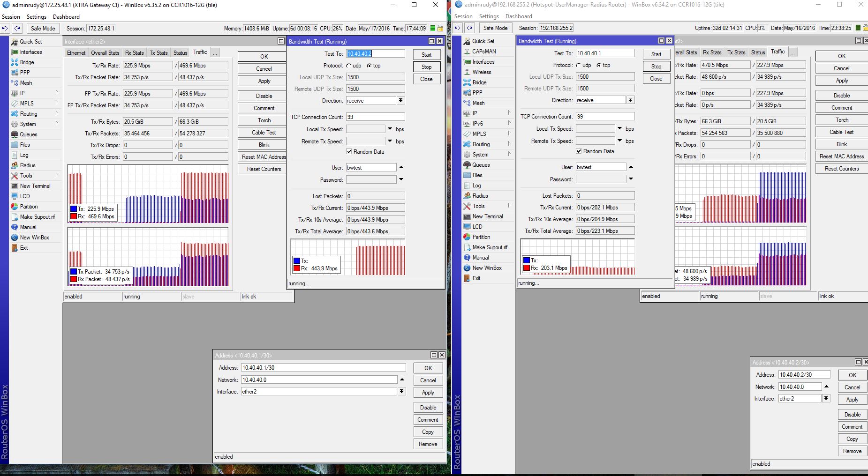
Task: Select tcp protocol in left Bandwidth Test
Action: (x=370, y=66)
